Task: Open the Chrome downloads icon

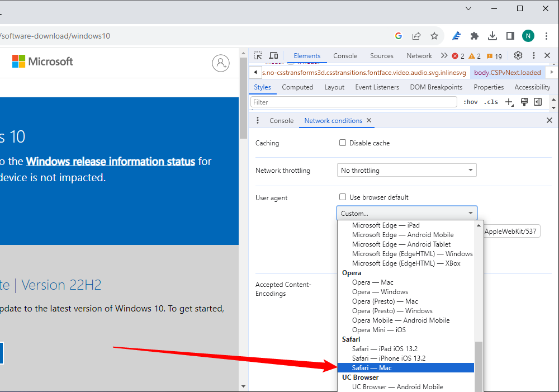Action: [x=492, y=36]
